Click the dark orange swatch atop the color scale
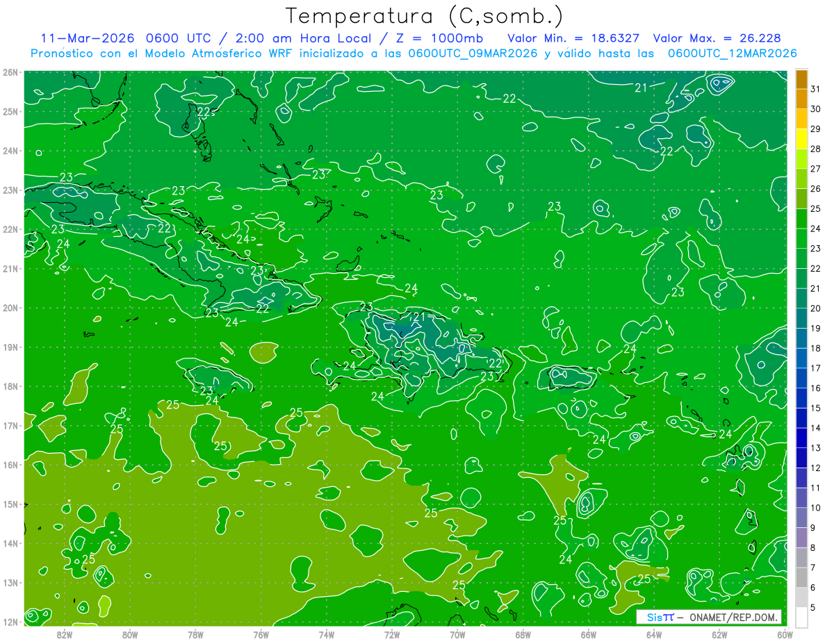 click(x=801, y=79)
